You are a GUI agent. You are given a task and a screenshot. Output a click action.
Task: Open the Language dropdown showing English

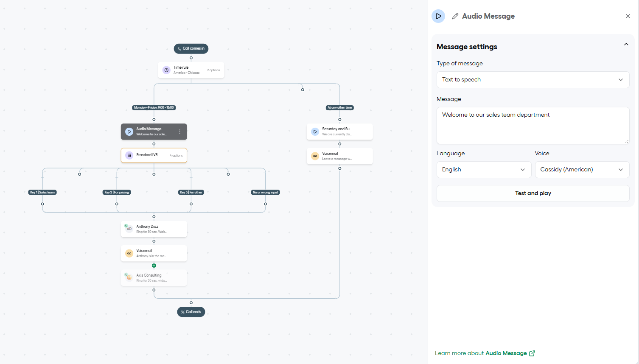pos(484,170)
